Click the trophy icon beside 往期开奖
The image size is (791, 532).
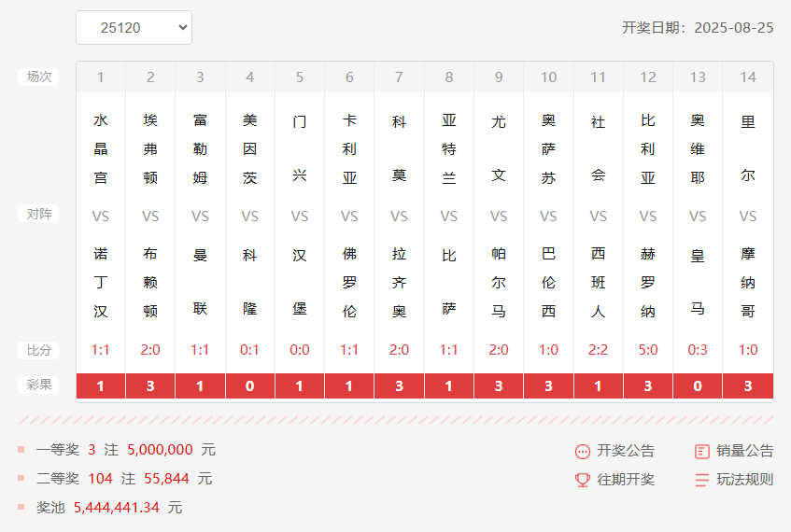[583, 480]
